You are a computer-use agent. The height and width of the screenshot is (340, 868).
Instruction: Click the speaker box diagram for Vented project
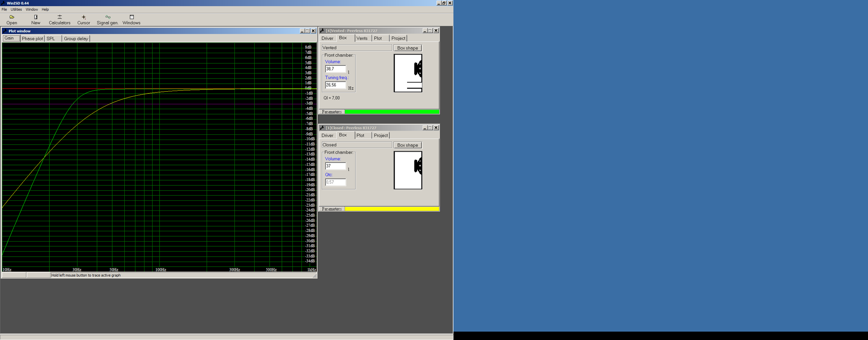coord(408,73)
